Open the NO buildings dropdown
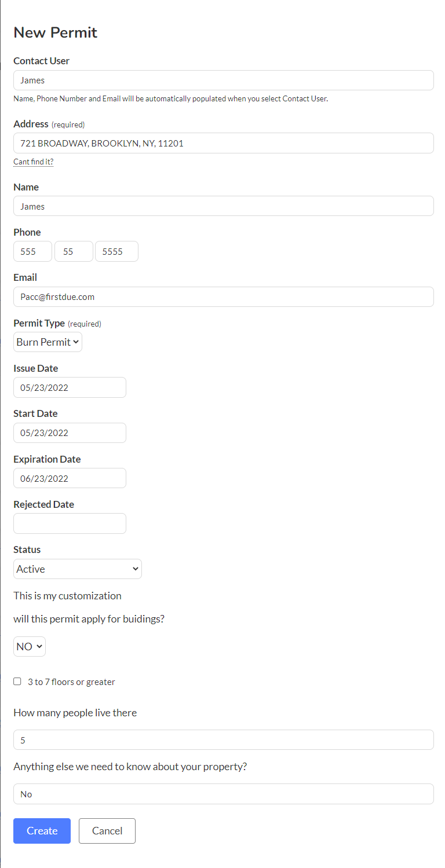445x868 pixels. click(x=30, y=646)
